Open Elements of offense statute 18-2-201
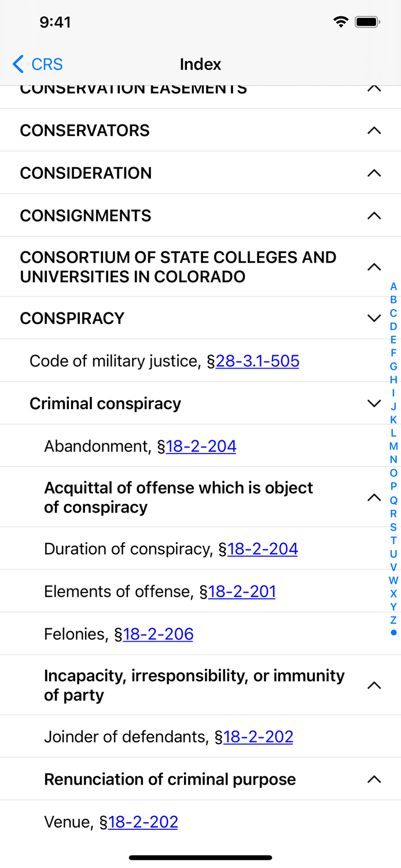This screenshot has height=868, width=401. (x=241, y=591)
